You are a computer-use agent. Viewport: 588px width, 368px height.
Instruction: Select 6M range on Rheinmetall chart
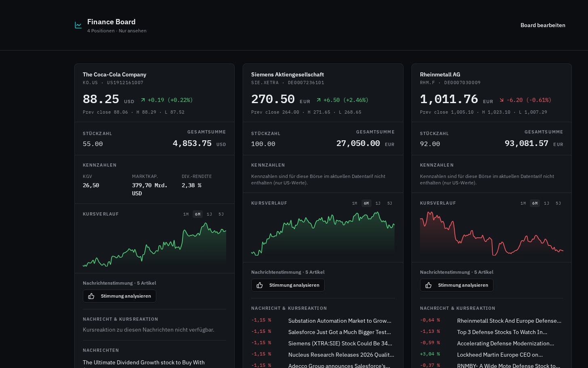(535, 203)
